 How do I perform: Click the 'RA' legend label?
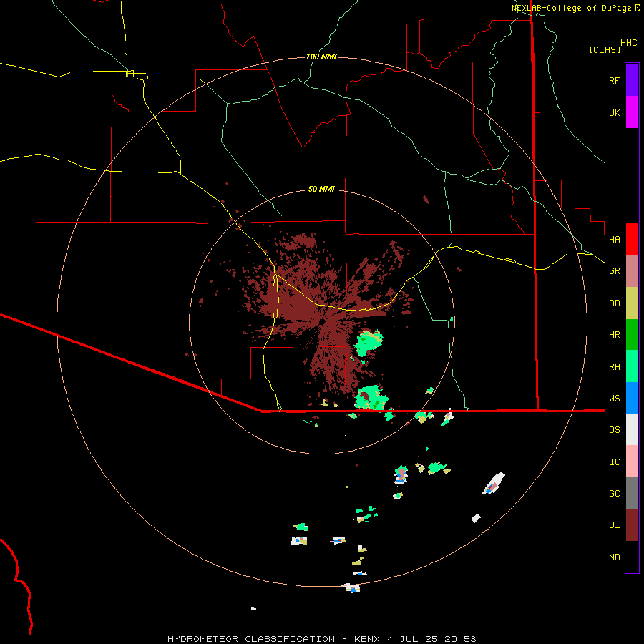pyautogui.click(x=614, y=366)
